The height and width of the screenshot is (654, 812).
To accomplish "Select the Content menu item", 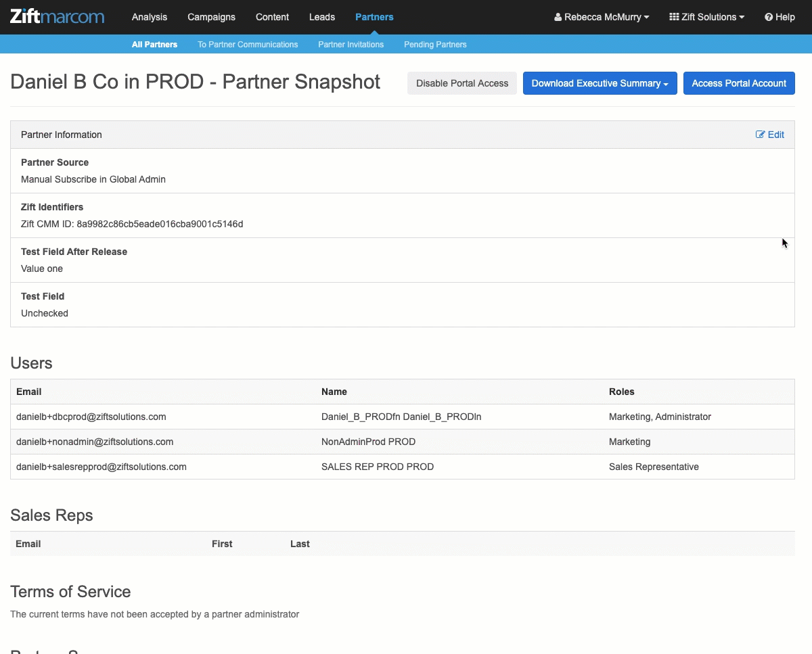I will 272,17.
